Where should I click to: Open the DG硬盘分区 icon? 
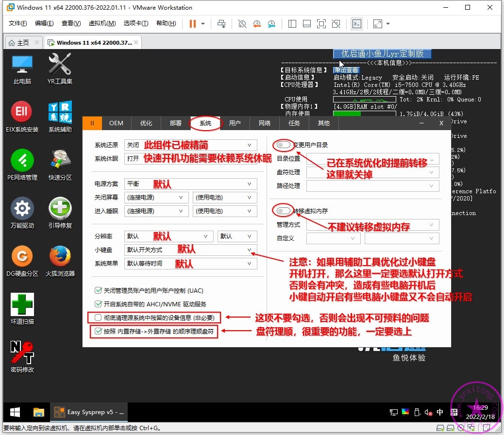pyautogui.click(x=22, y=261)
